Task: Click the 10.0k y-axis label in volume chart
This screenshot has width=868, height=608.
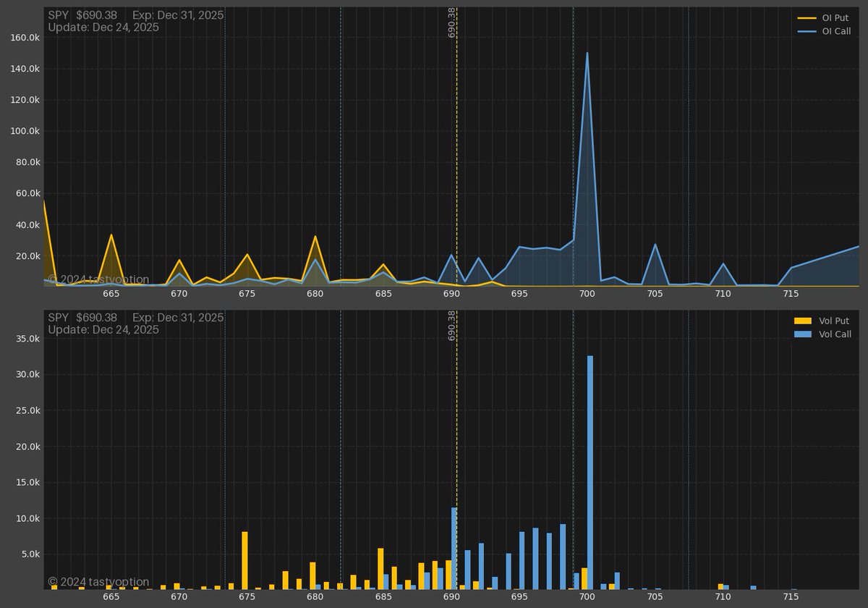Action: (x=27, y=519)
